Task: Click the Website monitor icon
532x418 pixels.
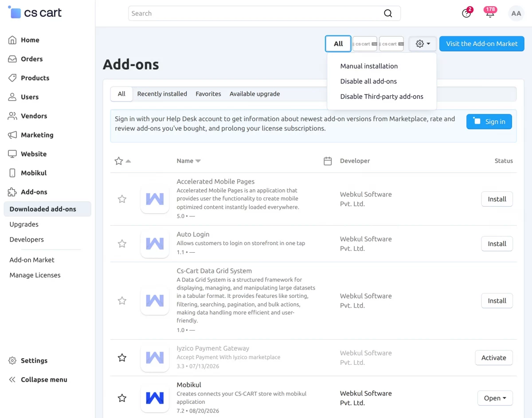Action: [x=12, y=154]
